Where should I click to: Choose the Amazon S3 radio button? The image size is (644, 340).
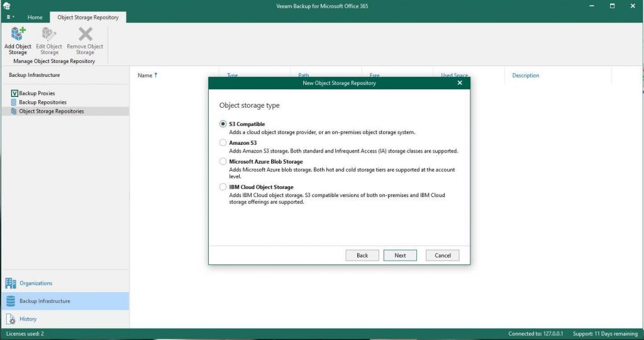223,143
